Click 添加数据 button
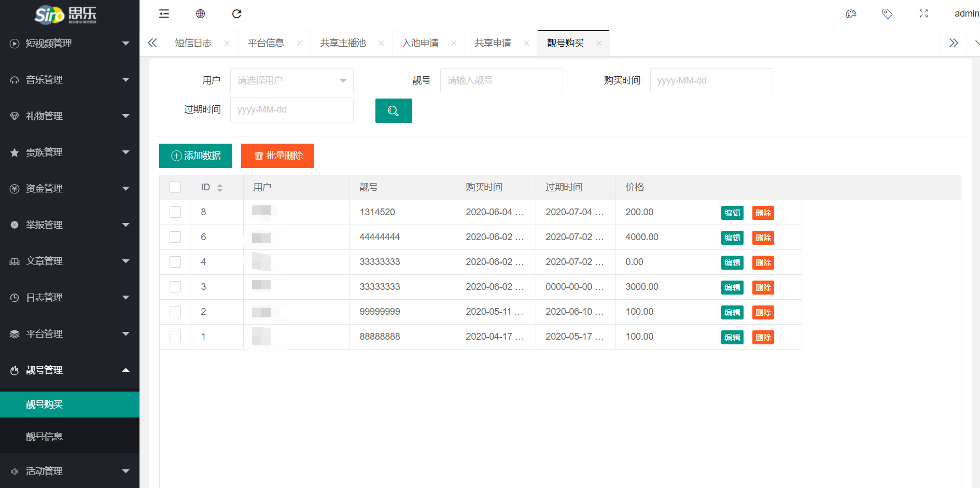Image resolution: width=980 pixels, height=488 pixels. click(195, 156)
